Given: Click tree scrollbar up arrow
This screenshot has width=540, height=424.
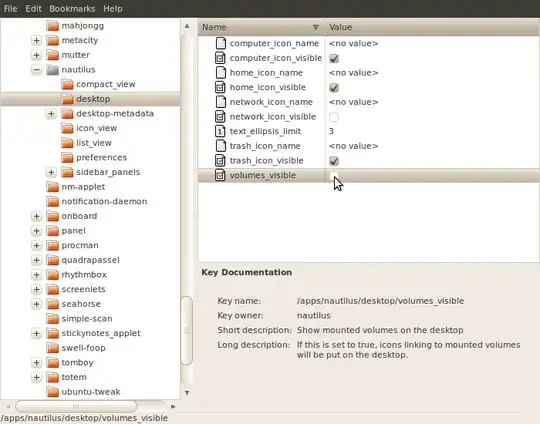Looking at the screenshot, I should [x=187, y=26].
